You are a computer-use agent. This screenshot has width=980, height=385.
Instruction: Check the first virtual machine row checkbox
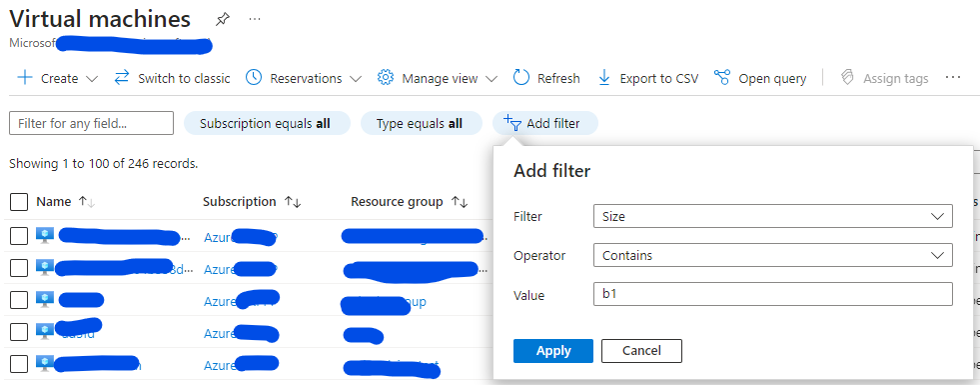(x=19, y=236)
